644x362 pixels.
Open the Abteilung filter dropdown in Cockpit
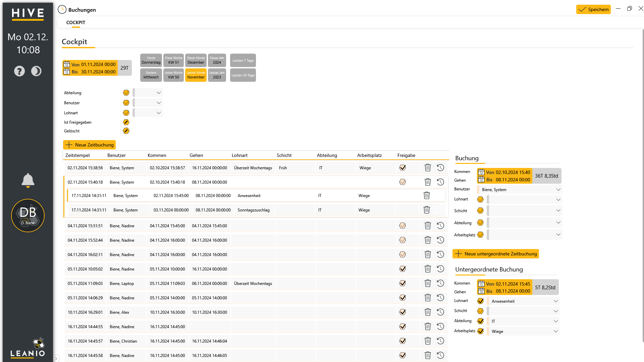148,93
